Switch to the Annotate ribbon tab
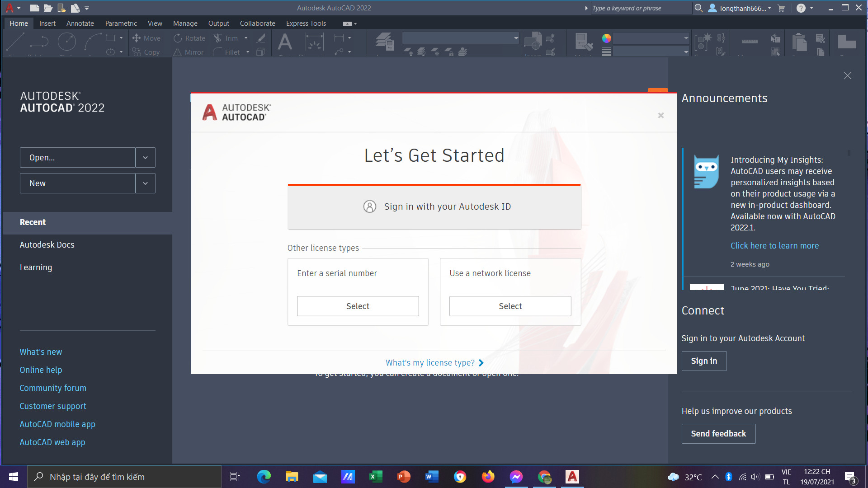This screenshot has height=488, width=868. click(80, 23)
